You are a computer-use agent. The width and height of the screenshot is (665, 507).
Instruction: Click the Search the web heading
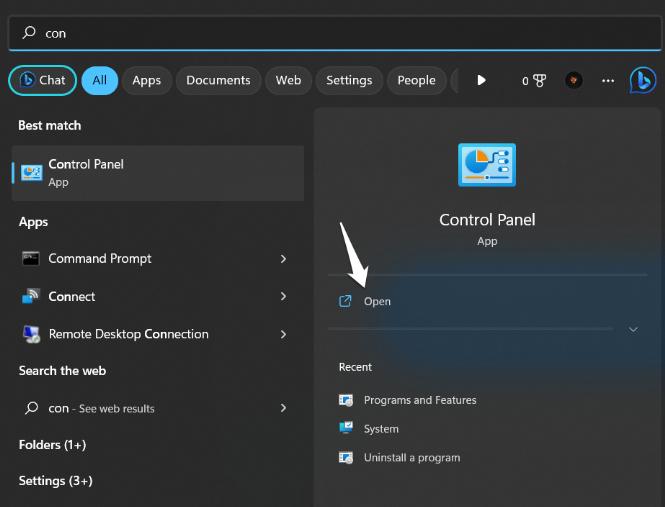(62, 371)
